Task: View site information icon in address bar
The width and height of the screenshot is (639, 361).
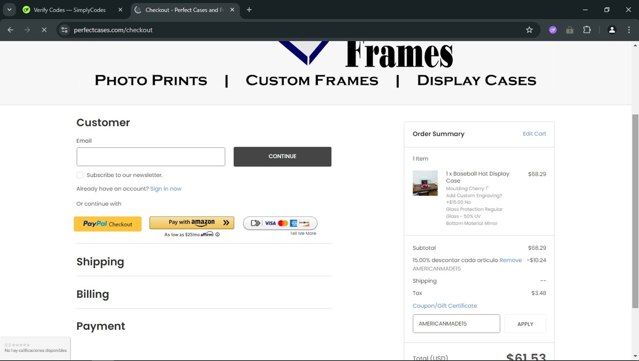Action: (64, 30)
